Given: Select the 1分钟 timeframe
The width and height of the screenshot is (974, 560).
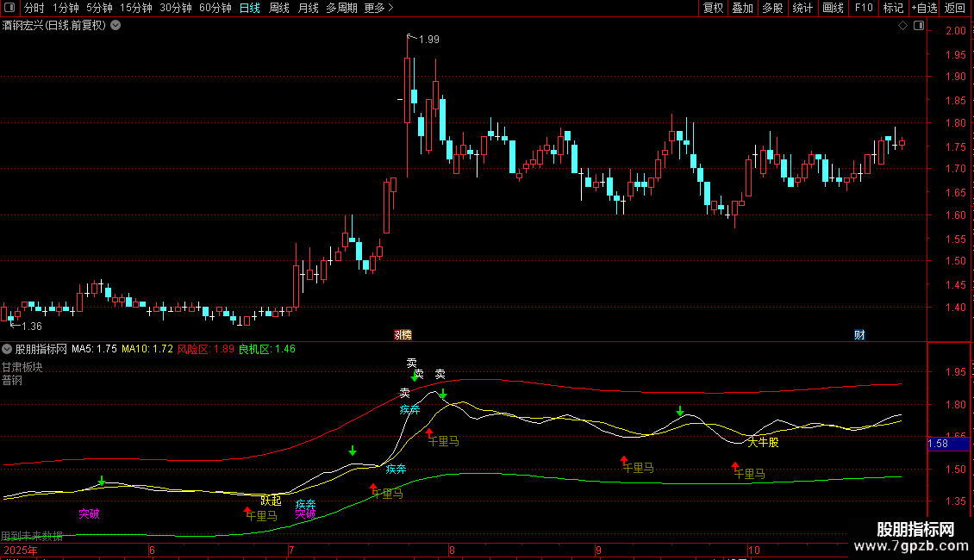Looking at the screenshot, I should click(x=66, y=8).
